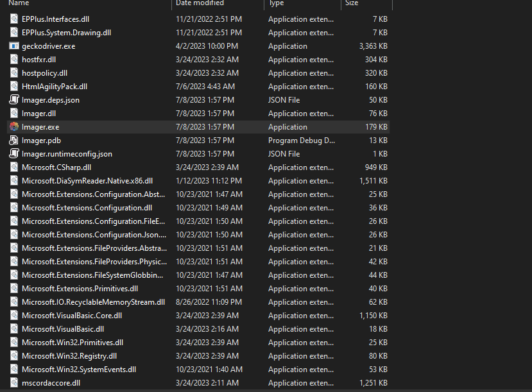532x392 pixels.
Task: Click the Microsoft.Extensions.Primitives.dll icon
Action: [x=14, y=289]
